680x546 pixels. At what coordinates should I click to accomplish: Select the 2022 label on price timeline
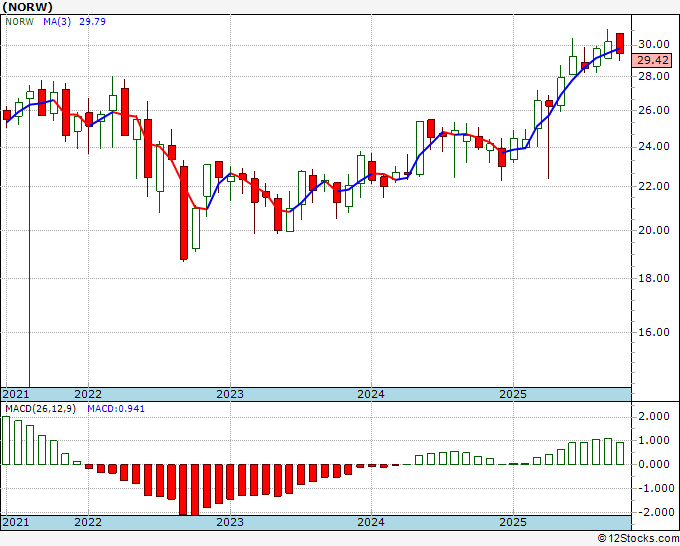point(88,394)
